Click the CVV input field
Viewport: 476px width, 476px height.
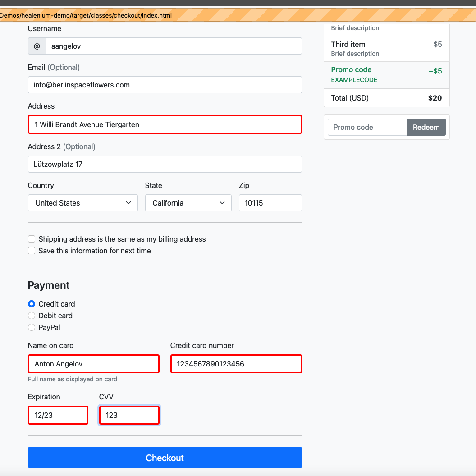coord(129,415)
